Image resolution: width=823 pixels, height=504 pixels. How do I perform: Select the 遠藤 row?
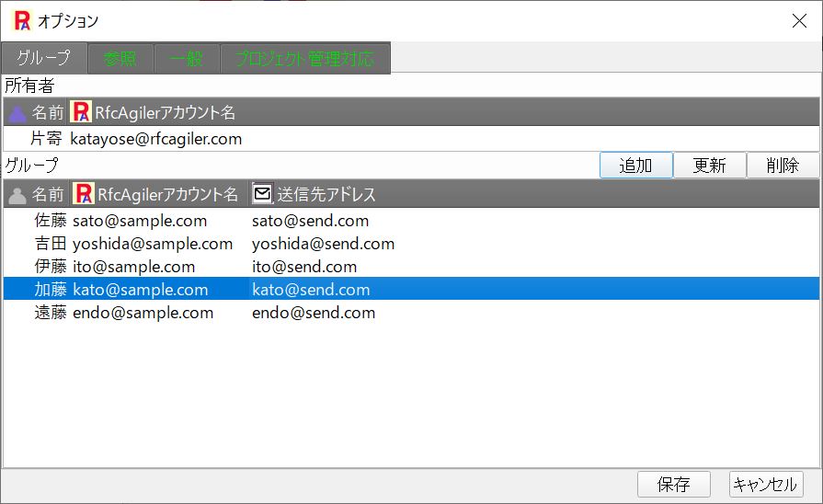pos(412,313)
